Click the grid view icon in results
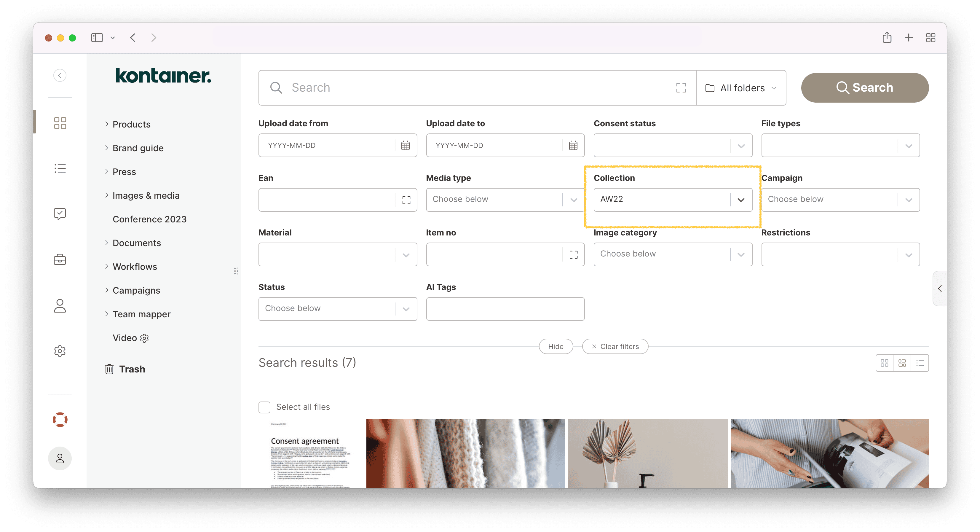Screen dimensions: 980x532 [x=885, y=362]
